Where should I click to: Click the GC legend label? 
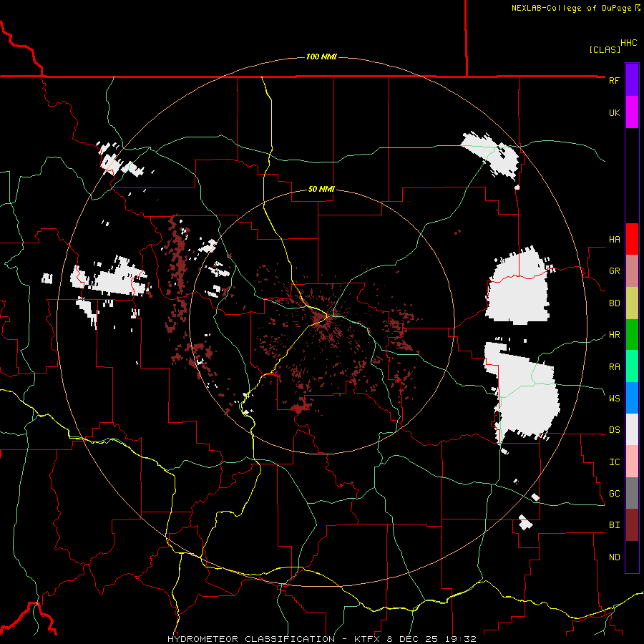tap(614, 494)
